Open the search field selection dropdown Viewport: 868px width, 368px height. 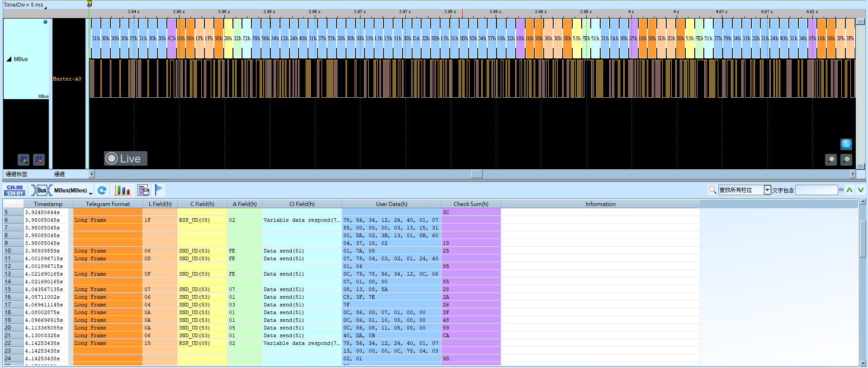click(x=767, y=190)
